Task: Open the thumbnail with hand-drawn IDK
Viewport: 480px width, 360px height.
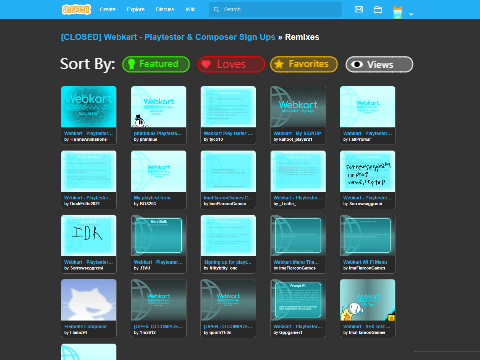Action: coord(89,235)
